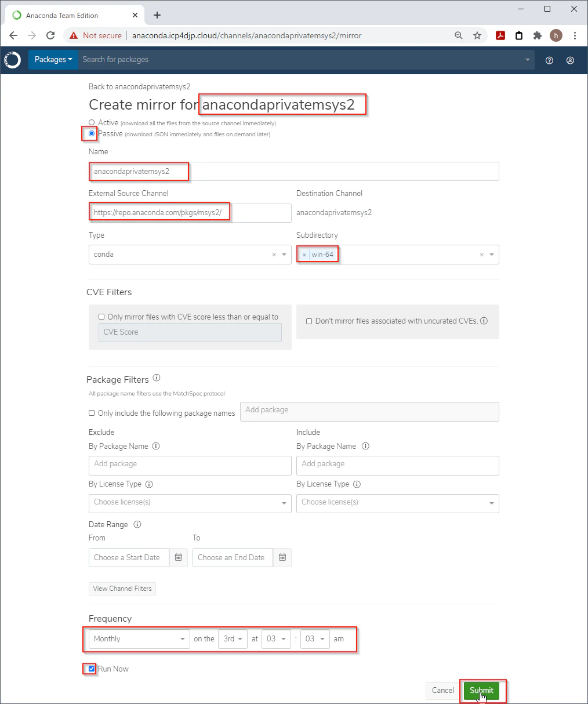Click info icon beside Exclude By Package Name
Screen dimensions: 588x704
156,446
